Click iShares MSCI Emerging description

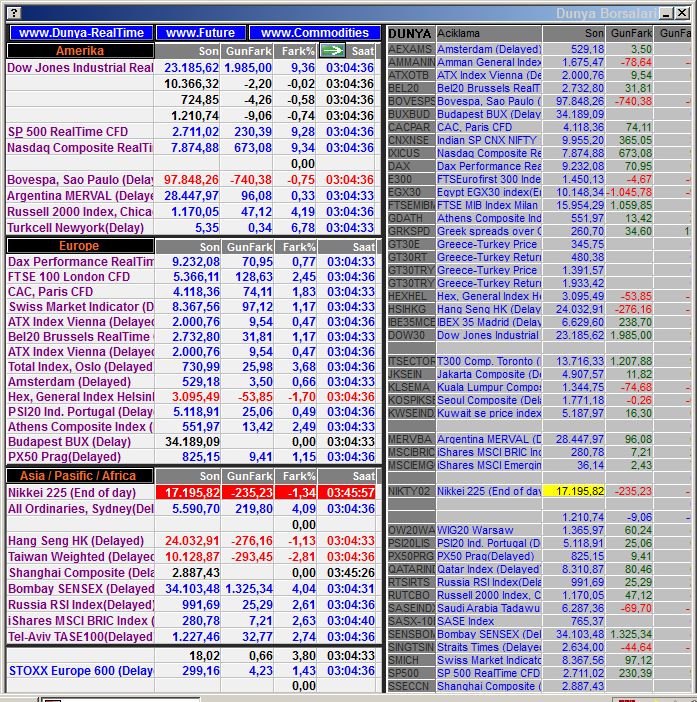(x=488, y=465)
